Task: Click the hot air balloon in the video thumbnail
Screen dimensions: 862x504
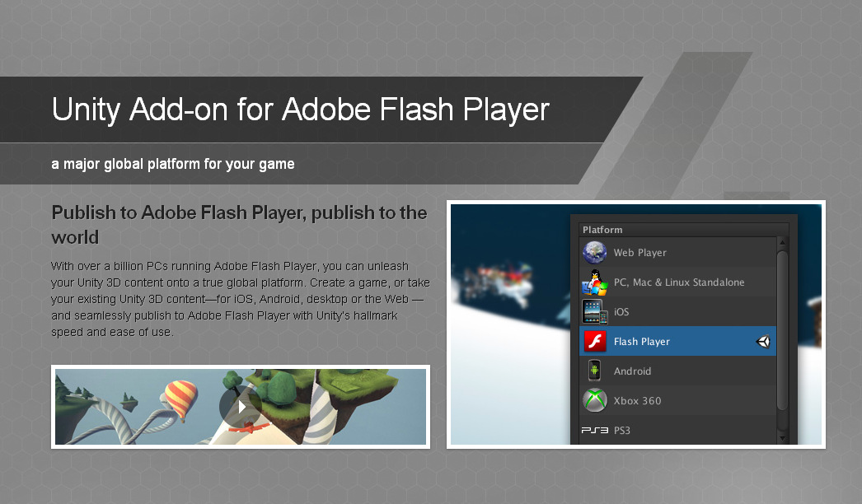Action: [x=180, y=399]
